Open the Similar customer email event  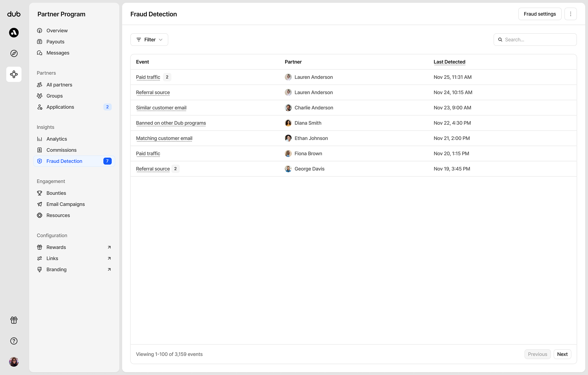pyautogui.click(x=161, y=108)
